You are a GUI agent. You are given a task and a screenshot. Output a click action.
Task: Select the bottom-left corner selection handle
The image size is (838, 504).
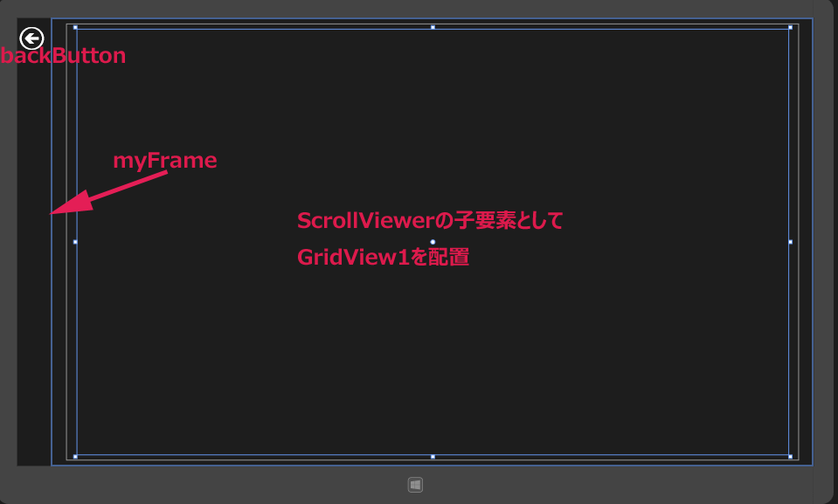coord(75,457)
